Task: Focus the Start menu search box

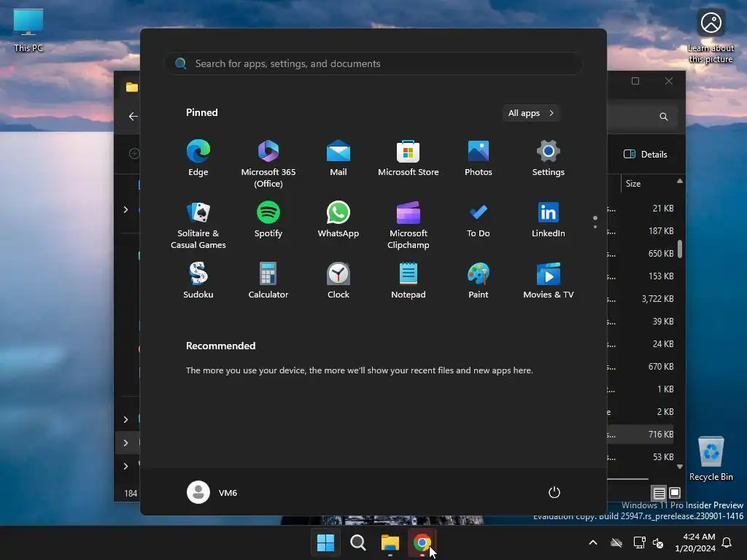Action: 373,63
